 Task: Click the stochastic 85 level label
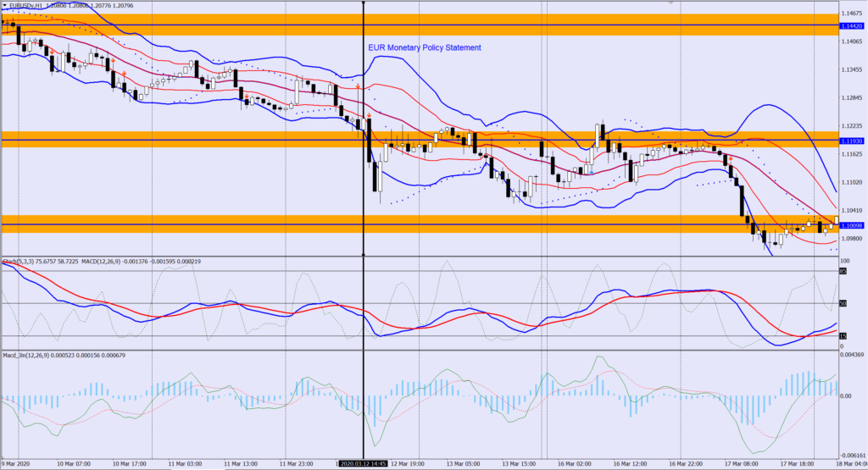(x=843, y=272)
